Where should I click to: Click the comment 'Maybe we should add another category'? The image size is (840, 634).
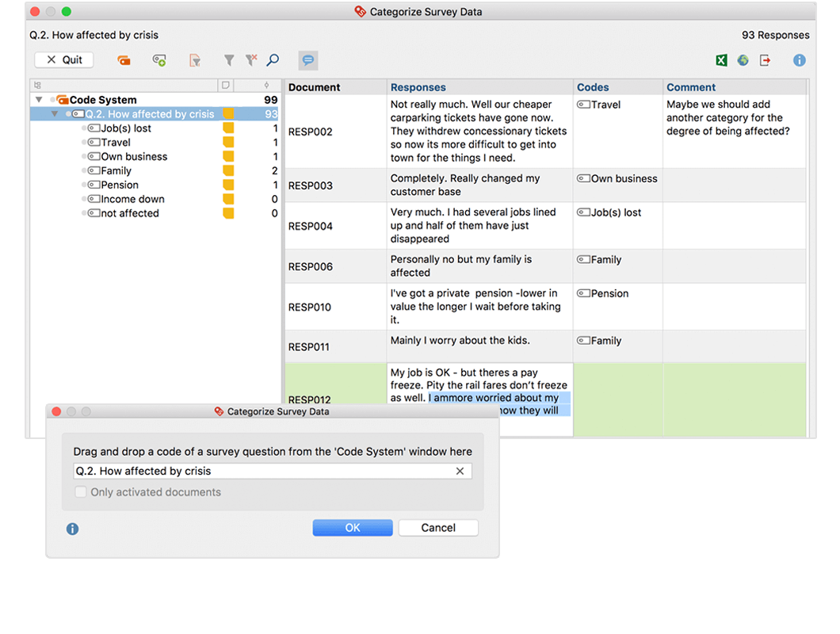point(727,117)
